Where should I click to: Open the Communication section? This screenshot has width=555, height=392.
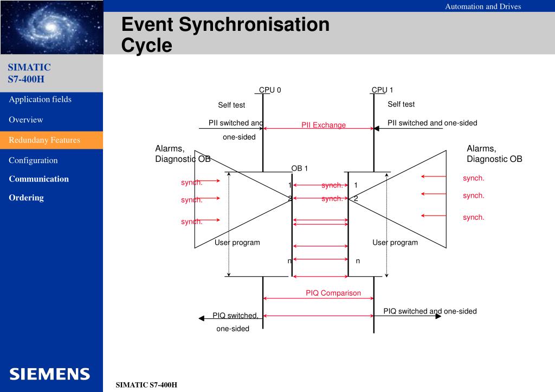(x=39, y=179)
